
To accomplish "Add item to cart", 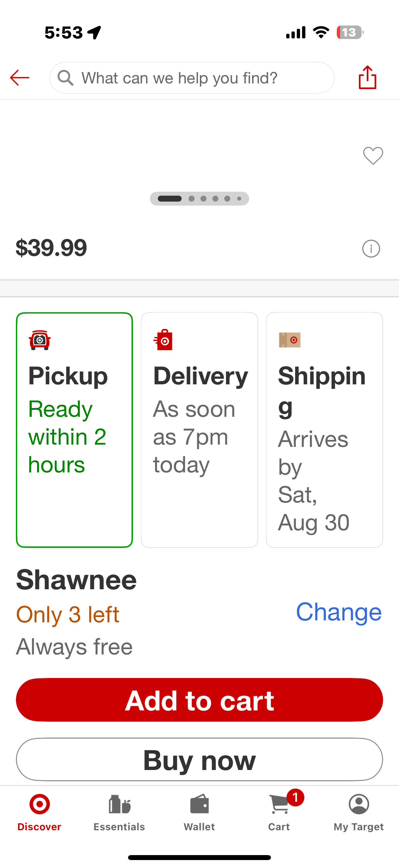I will (199, 700).
